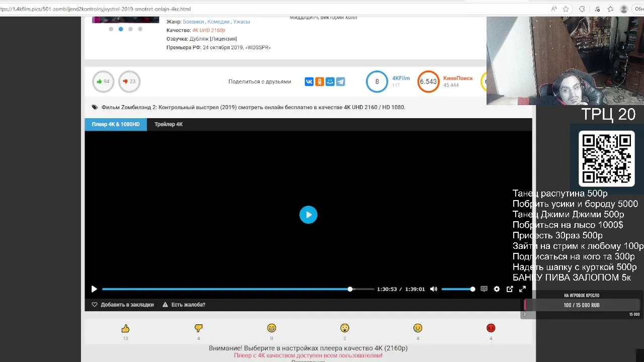Click the tag icon before the film title
Viewport: 644px width, 362px height.
coord(95,107)
